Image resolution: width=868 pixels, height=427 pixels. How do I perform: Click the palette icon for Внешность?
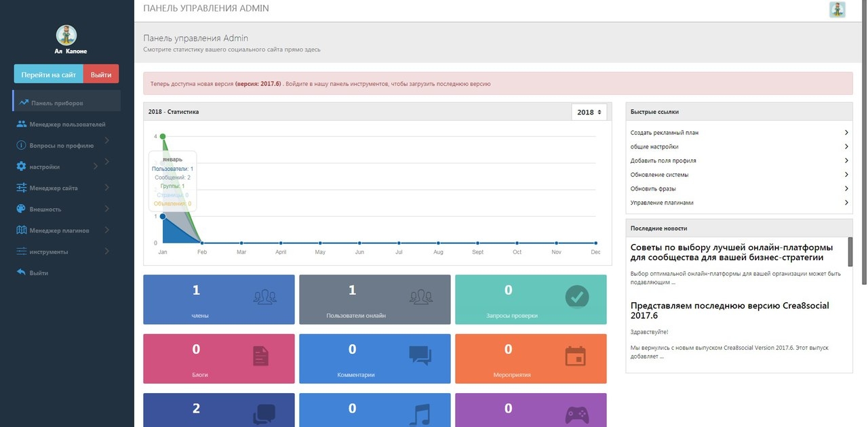pyautogui.click(x=22, y=209)
